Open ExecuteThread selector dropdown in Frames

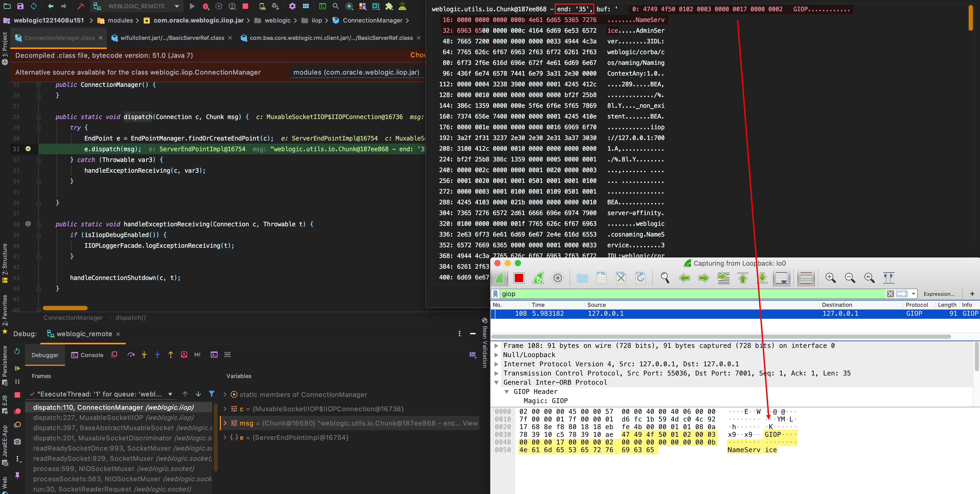click(x=170, y=394)
